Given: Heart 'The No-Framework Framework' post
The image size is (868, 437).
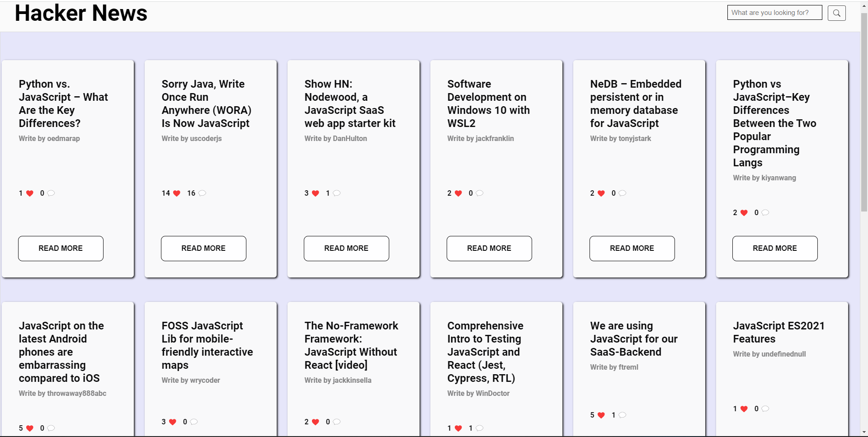Looking at the screenshot, I should 316,422.
